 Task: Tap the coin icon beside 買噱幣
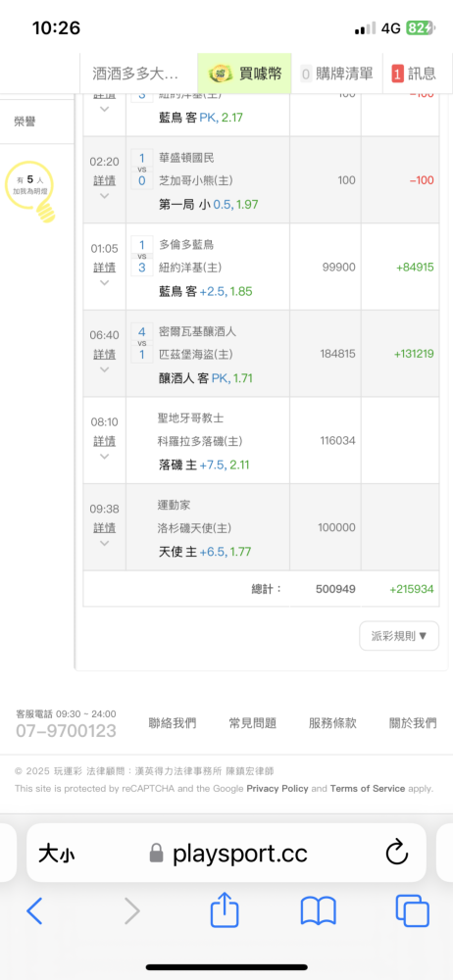pos(221,73)
